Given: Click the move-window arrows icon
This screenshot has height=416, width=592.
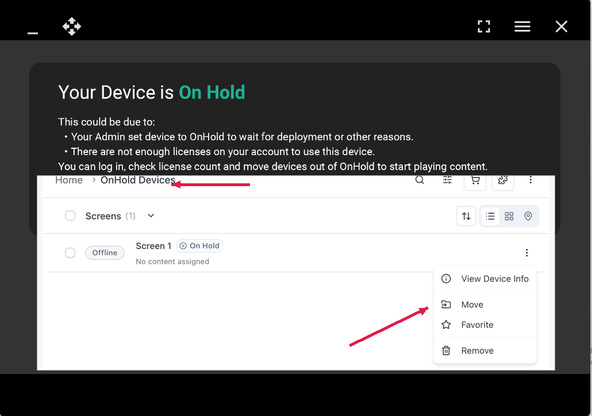Looking at the screenshot, I should point(72,26).
